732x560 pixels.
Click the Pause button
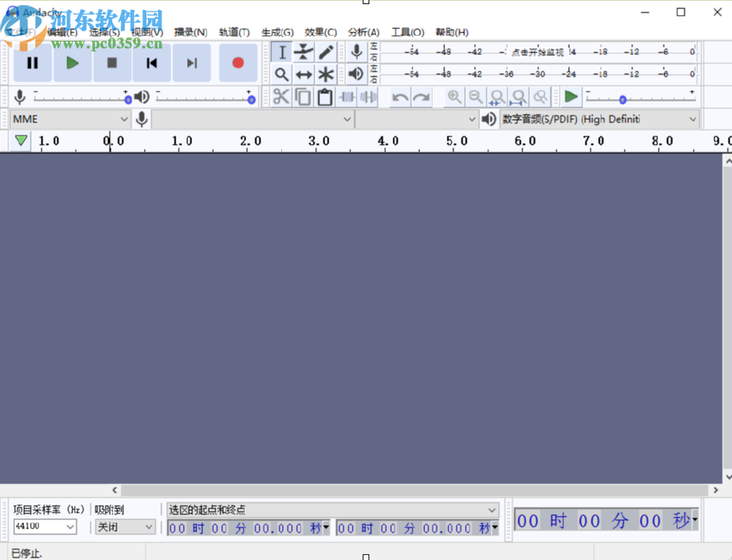pyautogui.click(x=32, y=62)
